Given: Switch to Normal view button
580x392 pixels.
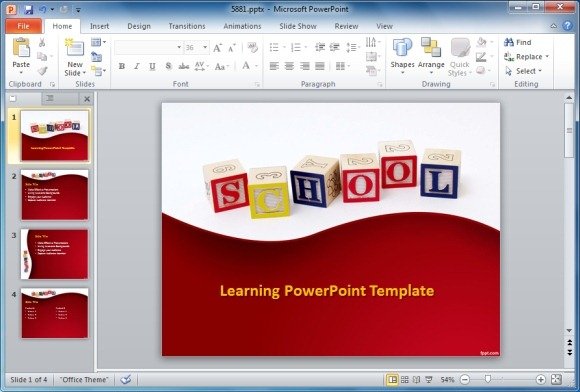Looking at the screenshot, I should 392,379.
